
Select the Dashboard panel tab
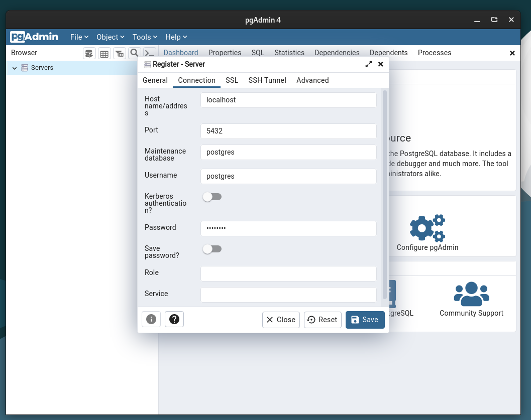pyautogui.click(x=181, y=53)
